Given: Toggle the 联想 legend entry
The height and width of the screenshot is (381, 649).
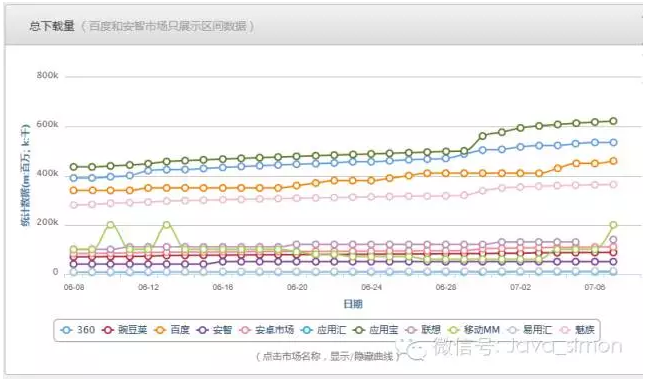Looking at the screenshot, I should (423, 330).
